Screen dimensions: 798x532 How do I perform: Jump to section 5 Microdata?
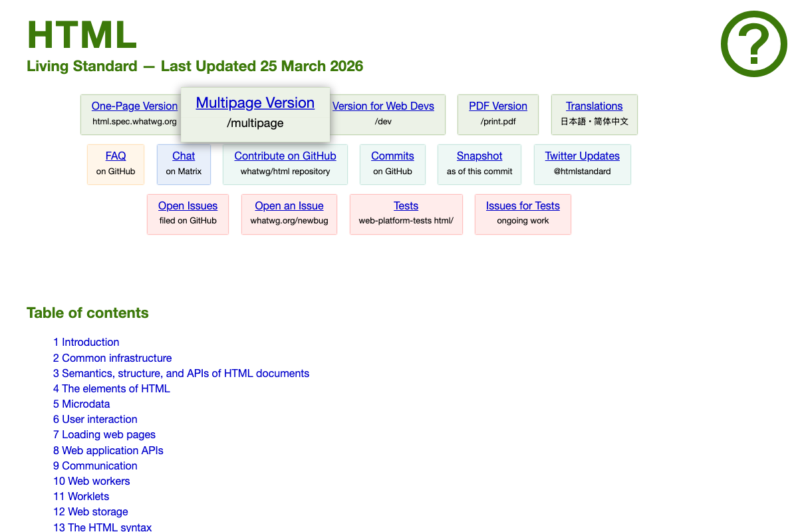(x=82, y=404)
